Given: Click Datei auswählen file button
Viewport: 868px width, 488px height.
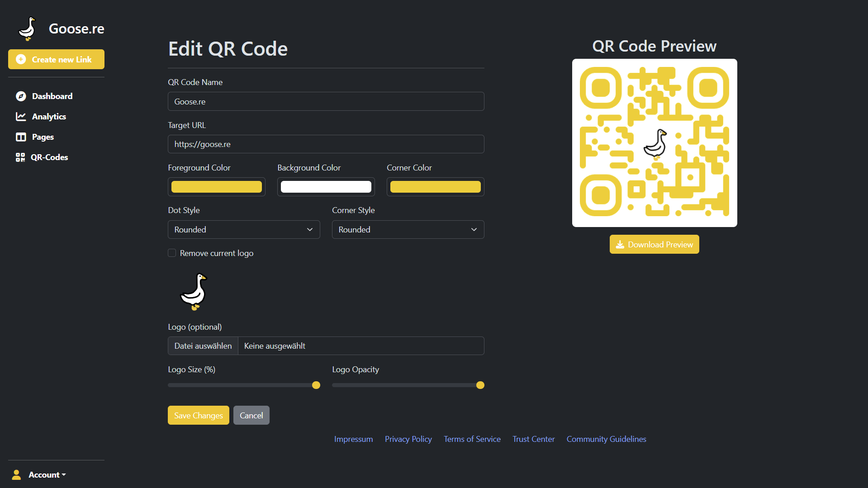Looking at the screenshot, I should [203, 346].
